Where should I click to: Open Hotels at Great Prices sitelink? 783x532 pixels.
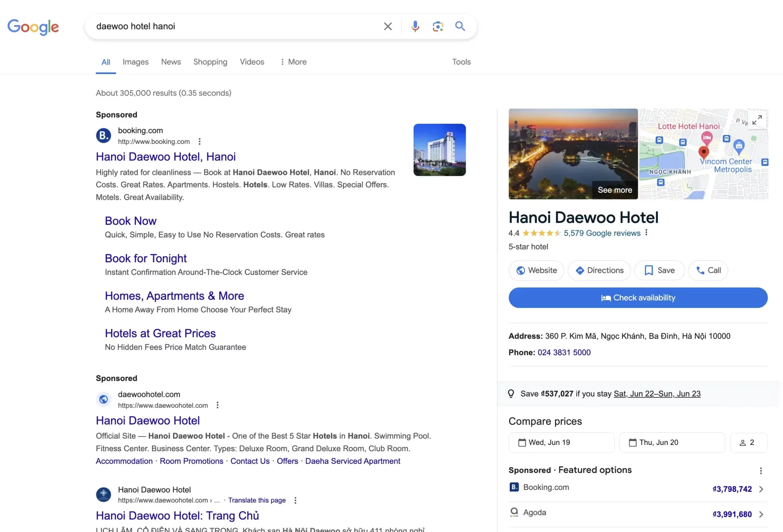[160, 333]
